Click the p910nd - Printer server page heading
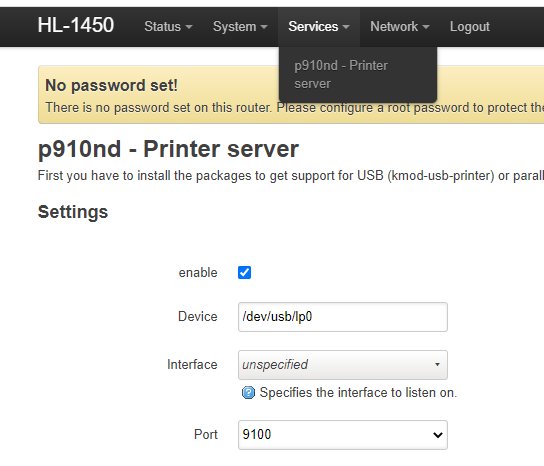The image size is (544, 466). point(168,149)
